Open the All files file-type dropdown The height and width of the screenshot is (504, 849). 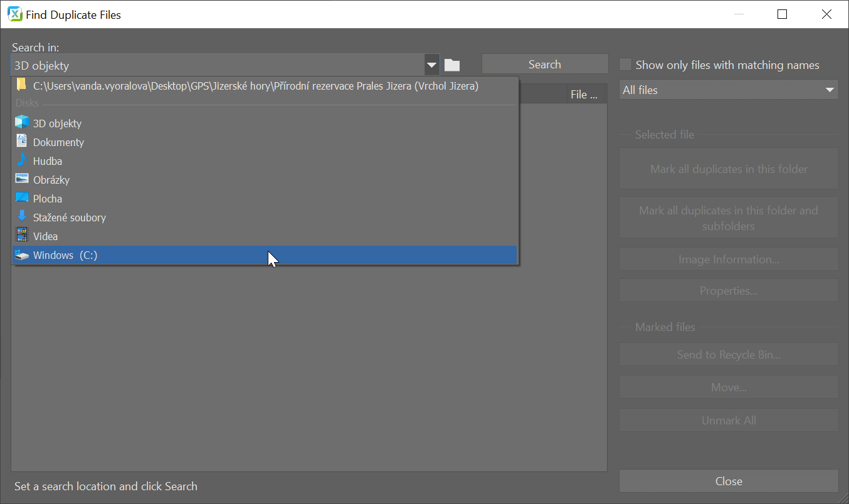tap(829, 89)
